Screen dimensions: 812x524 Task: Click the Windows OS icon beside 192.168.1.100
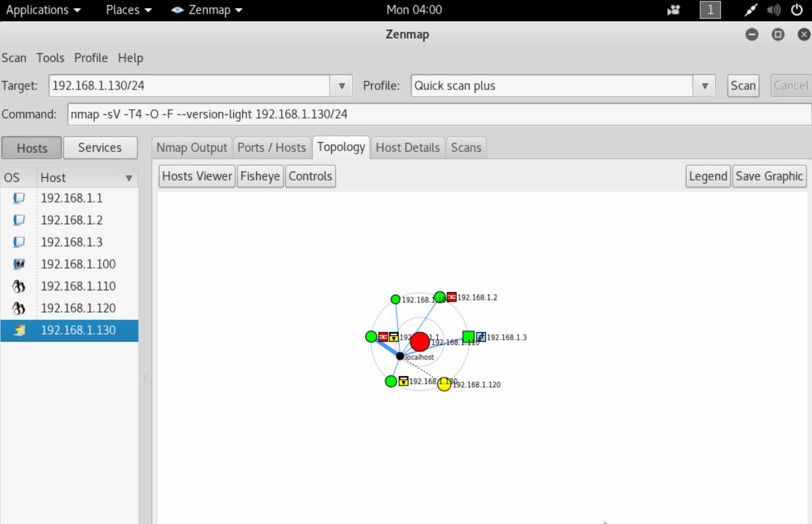18,264
